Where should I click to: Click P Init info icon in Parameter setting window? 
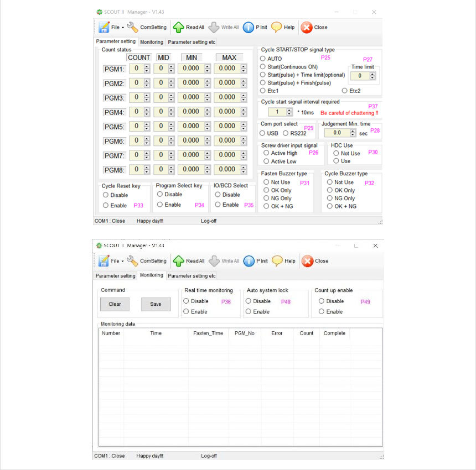click(249, 27)
